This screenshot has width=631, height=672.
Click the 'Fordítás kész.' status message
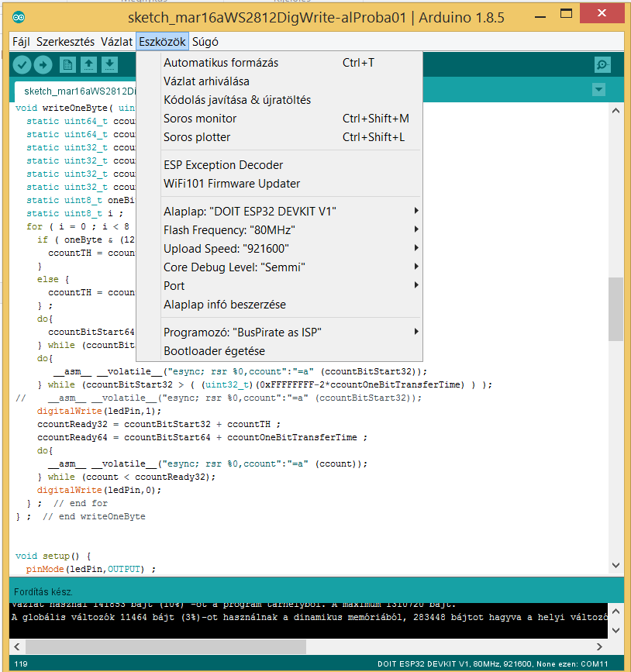[43, 592]
